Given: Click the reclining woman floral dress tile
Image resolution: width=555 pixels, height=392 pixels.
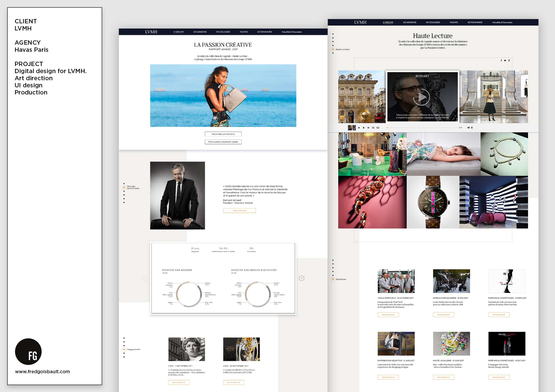Looking at the screenshot, I should pos(444,154).
